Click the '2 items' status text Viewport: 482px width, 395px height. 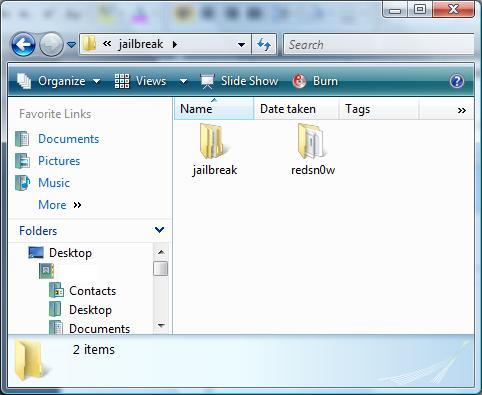click(x=94, y=349)
